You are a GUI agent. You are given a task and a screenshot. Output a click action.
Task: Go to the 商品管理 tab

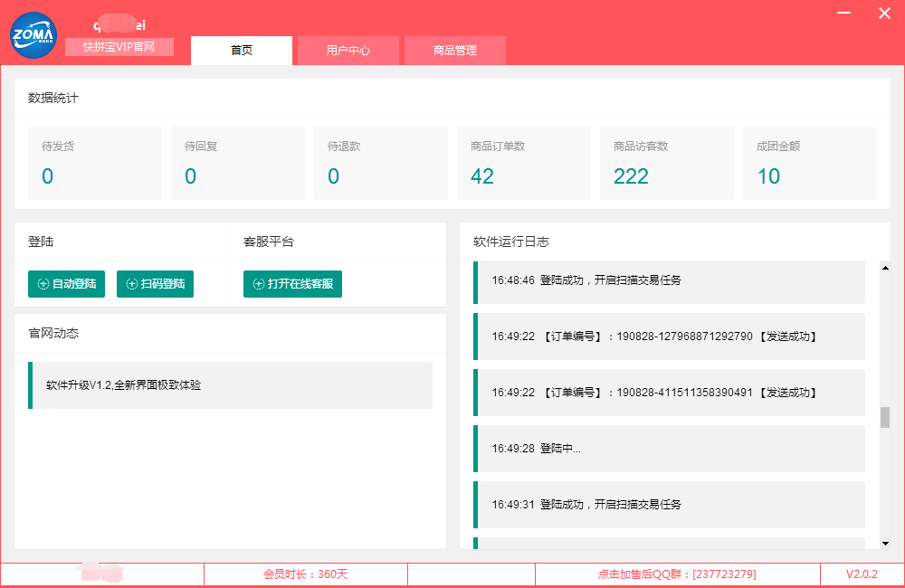tap(454, 51)
